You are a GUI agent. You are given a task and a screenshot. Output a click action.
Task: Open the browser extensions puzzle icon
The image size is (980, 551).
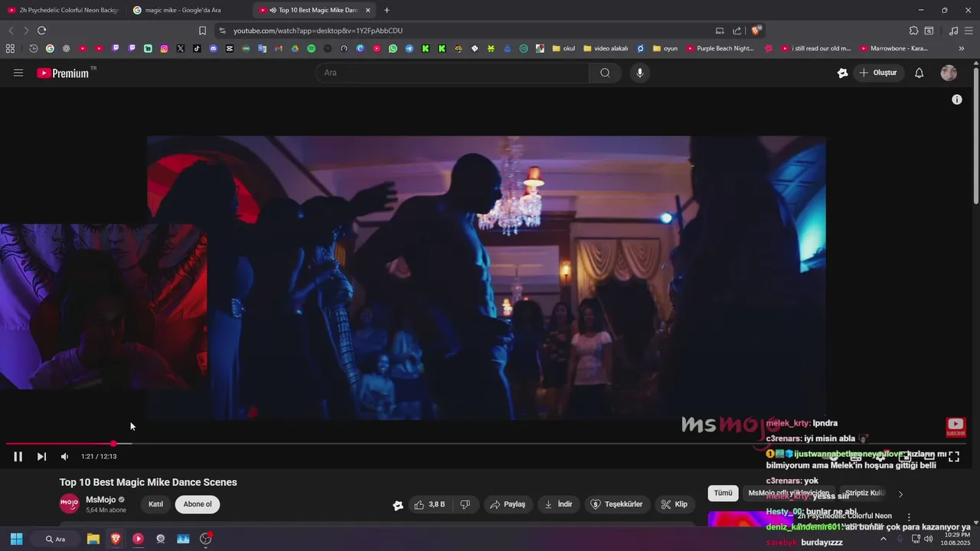click(913, 31)
